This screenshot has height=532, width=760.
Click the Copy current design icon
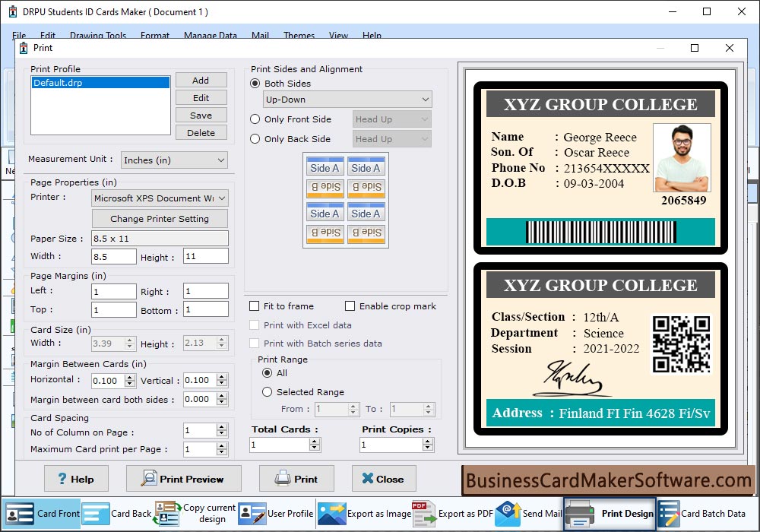click(x=166, y=514)
